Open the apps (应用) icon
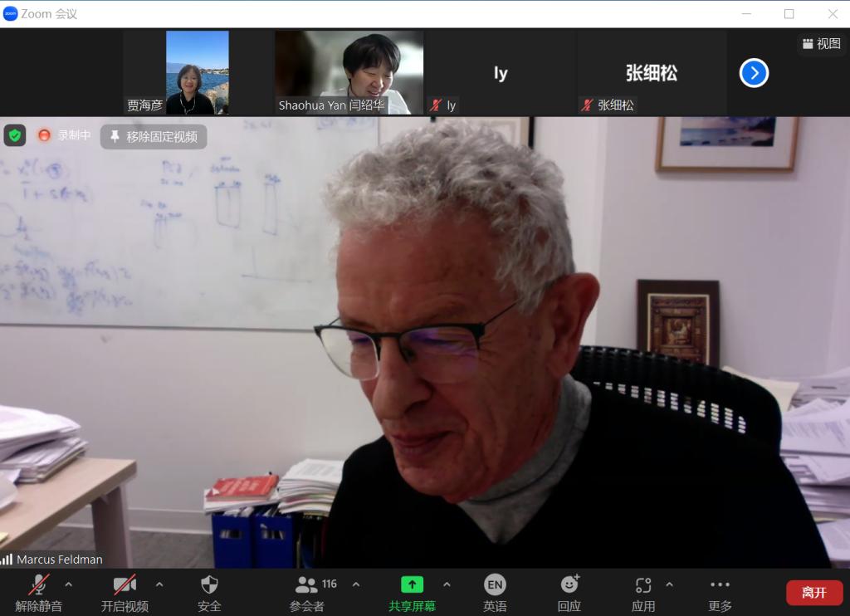The image size is (850, 616). [x=643, y=584]
